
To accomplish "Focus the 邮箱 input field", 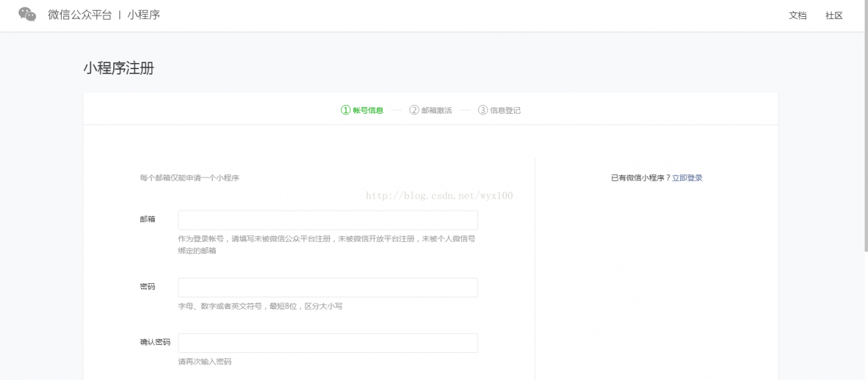I will tap(328, 220).
